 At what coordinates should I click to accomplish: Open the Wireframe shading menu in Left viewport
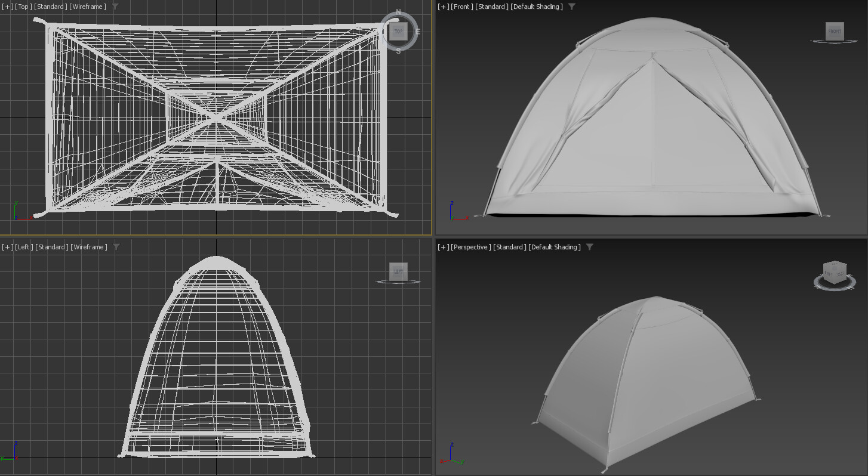pyautogui.click(x=88, y=246)
